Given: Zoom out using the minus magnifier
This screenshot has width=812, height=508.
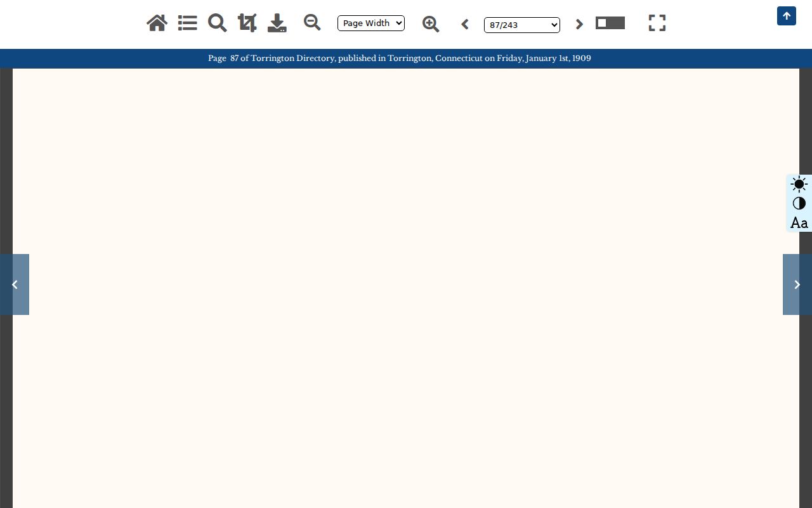Looking at the screenshot, I should pyautogui.click(x=311, y=23).
